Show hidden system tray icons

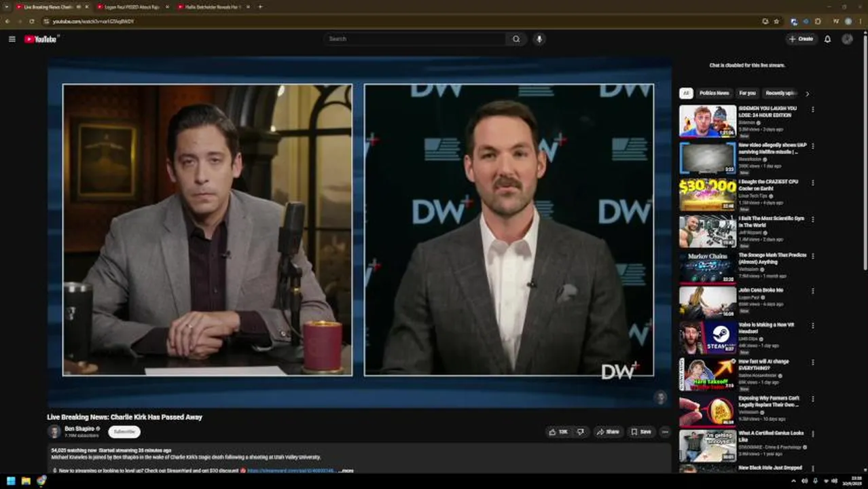tap(793, 481)
